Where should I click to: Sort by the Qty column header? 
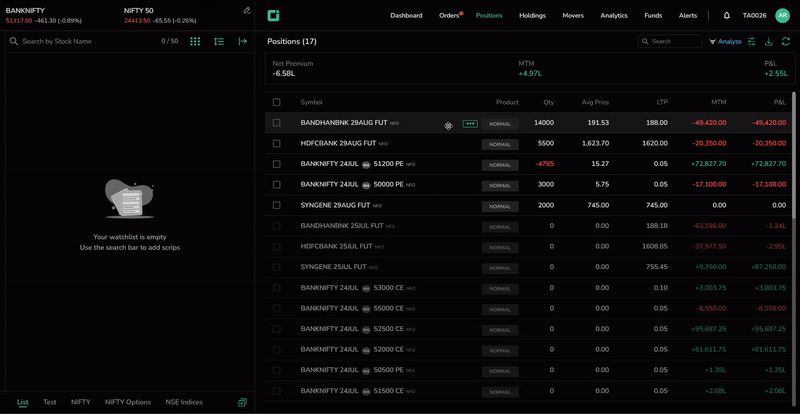548,102
